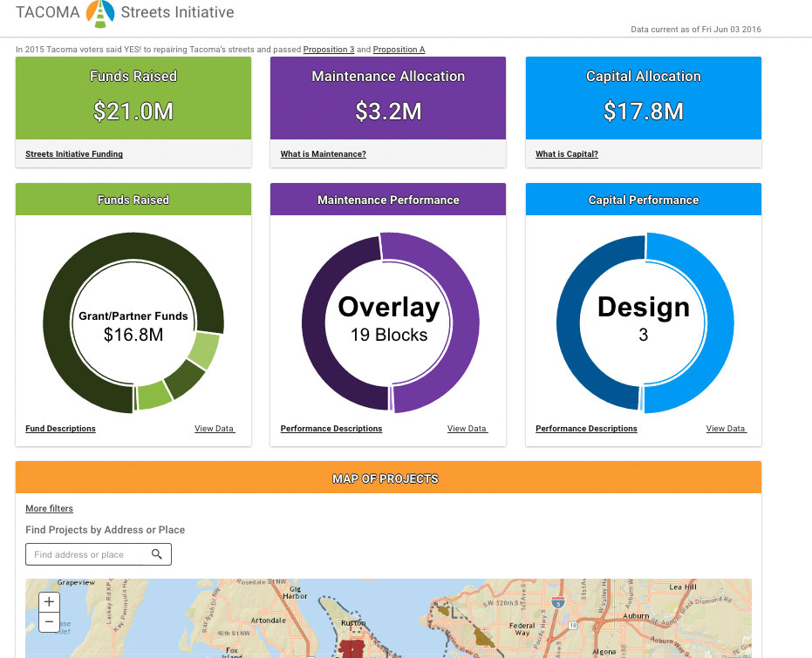Open Performance Descriptions under Maintenance Performance
This screenshot has height=658, width=812.
(331, 429)
